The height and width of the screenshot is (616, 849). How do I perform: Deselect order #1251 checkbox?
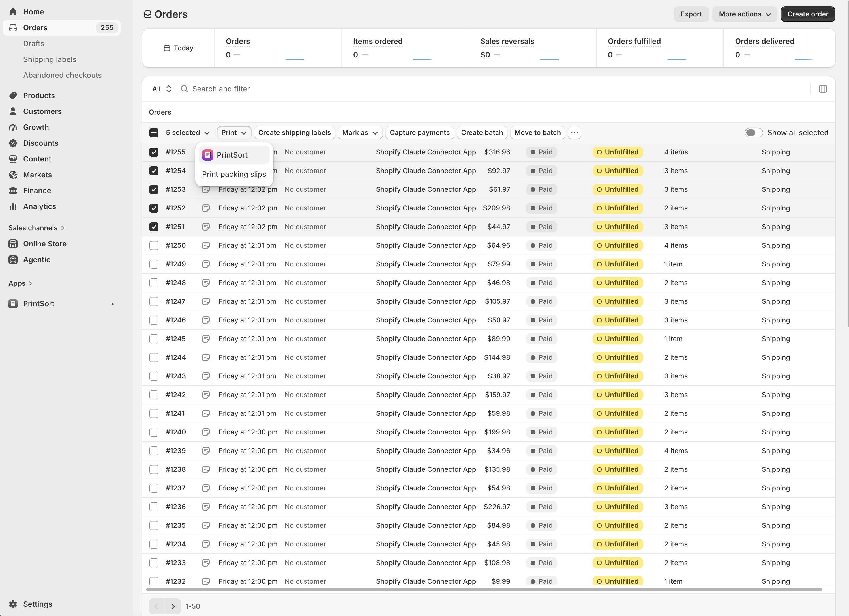pos(154,227)
